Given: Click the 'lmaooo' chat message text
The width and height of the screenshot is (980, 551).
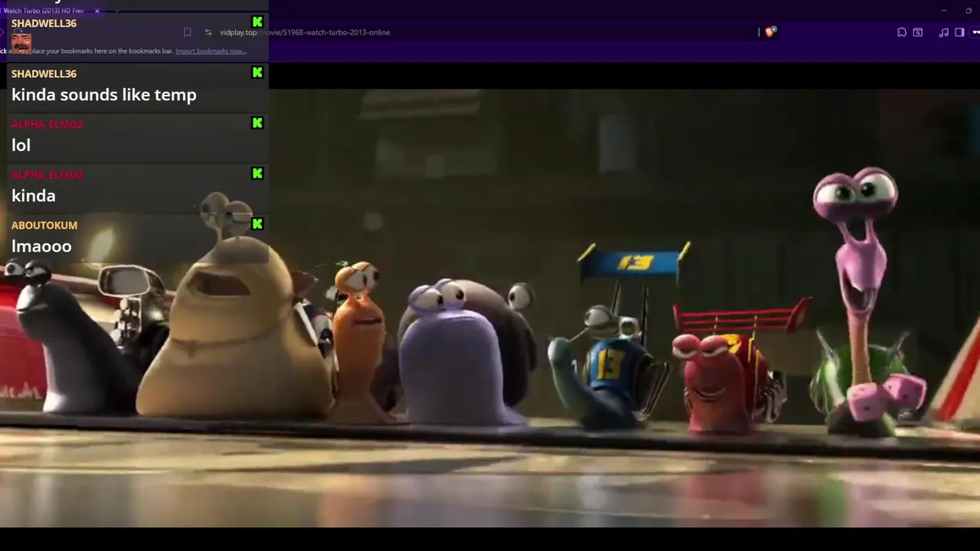Looking at the screenshot, I should (x=41, y=246).
